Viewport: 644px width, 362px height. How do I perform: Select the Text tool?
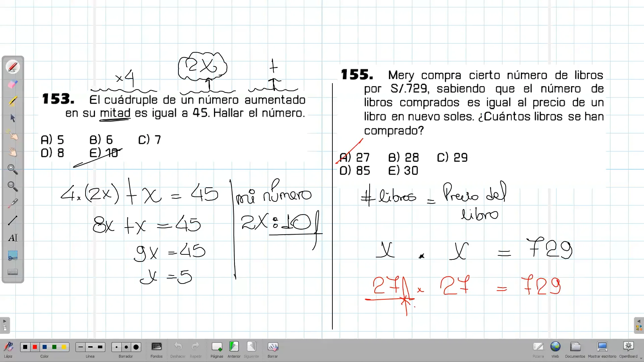pos(13,238)
